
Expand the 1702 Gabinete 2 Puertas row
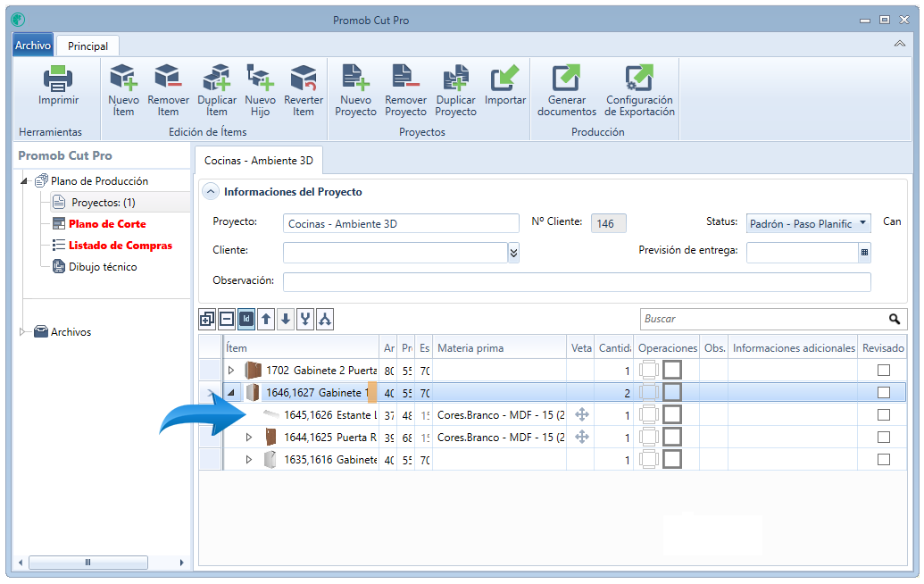pos(231,370)
